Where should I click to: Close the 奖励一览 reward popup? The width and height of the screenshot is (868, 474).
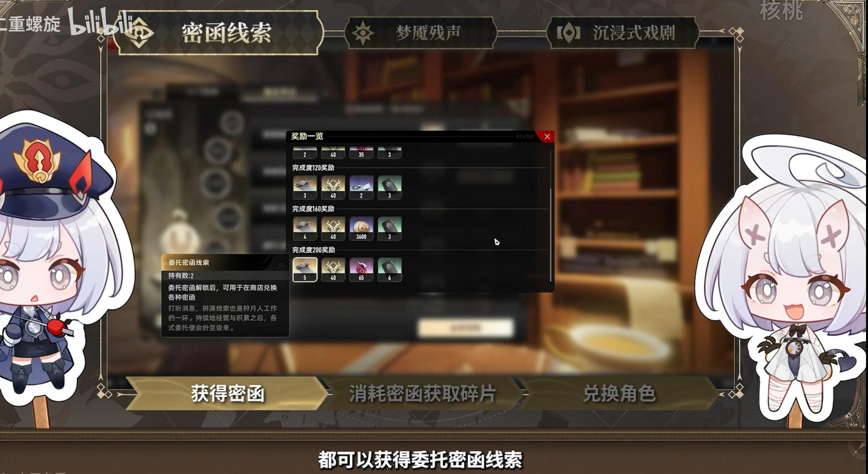[x=547, y=137]
